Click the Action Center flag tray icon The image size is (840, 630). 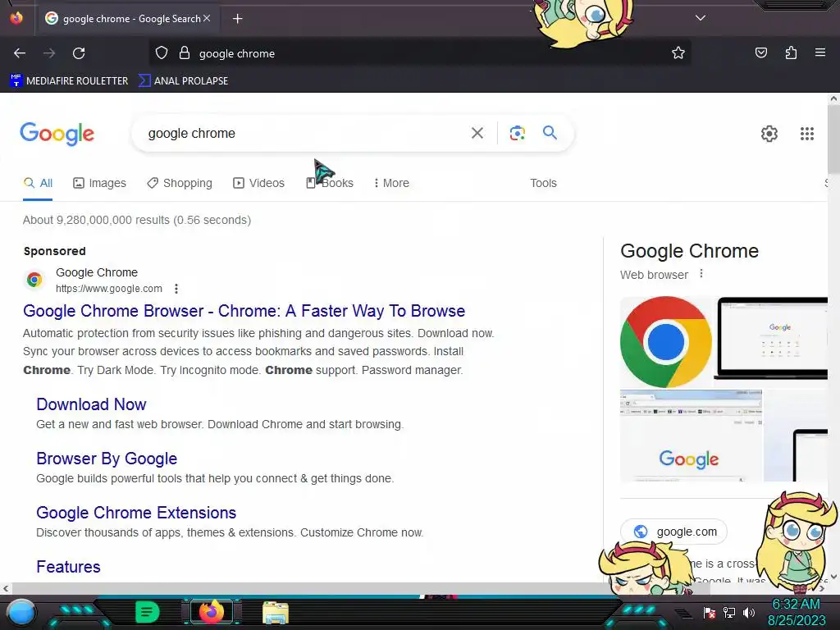click(710, 612)
